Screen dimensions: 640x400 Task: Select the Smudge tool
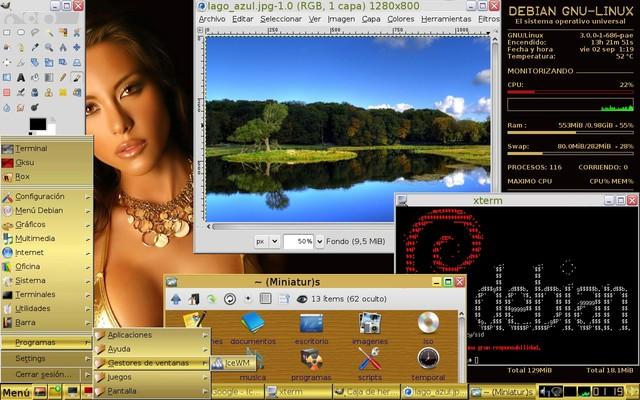tap(21, 107)
